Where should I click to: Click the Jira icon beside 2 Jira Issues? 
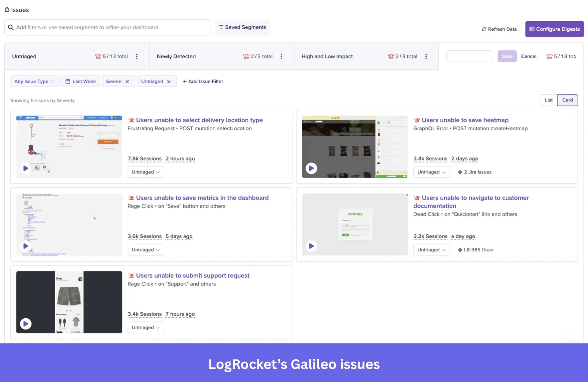(460, 172)
